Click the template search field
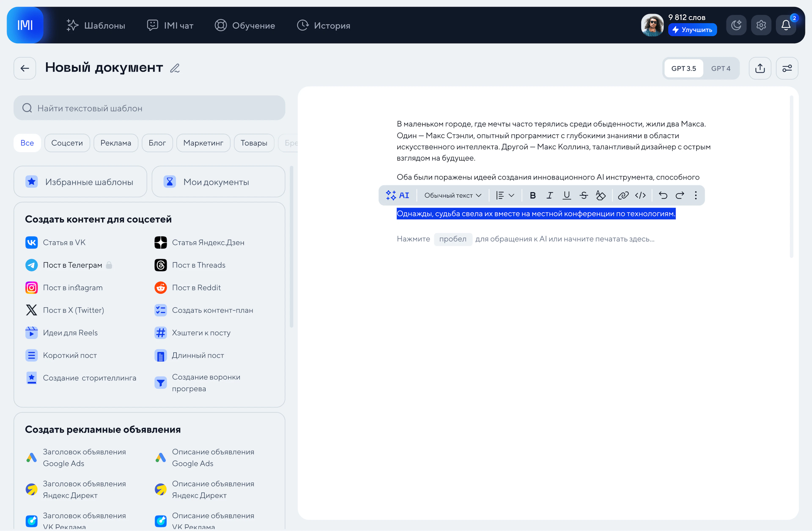The image size is (812, 531). pyautogui.click(x=150, y=108)
